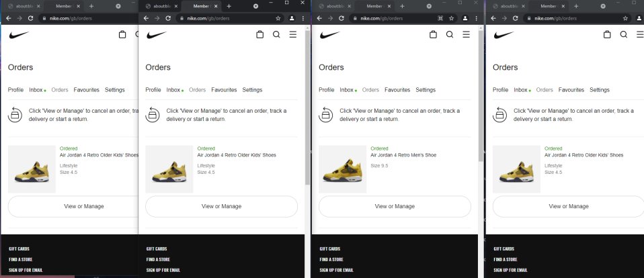644x278 pixels.
Task: Expand the tab search dropdown in the rightmost window
Action: (x=603, y=6)
